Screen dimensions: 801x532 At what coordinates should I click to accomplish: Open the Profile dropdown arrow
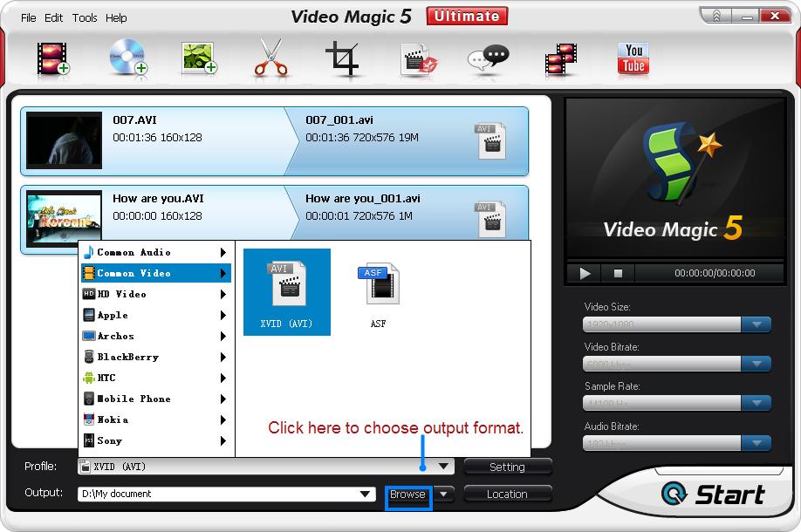tap(443, 466)
